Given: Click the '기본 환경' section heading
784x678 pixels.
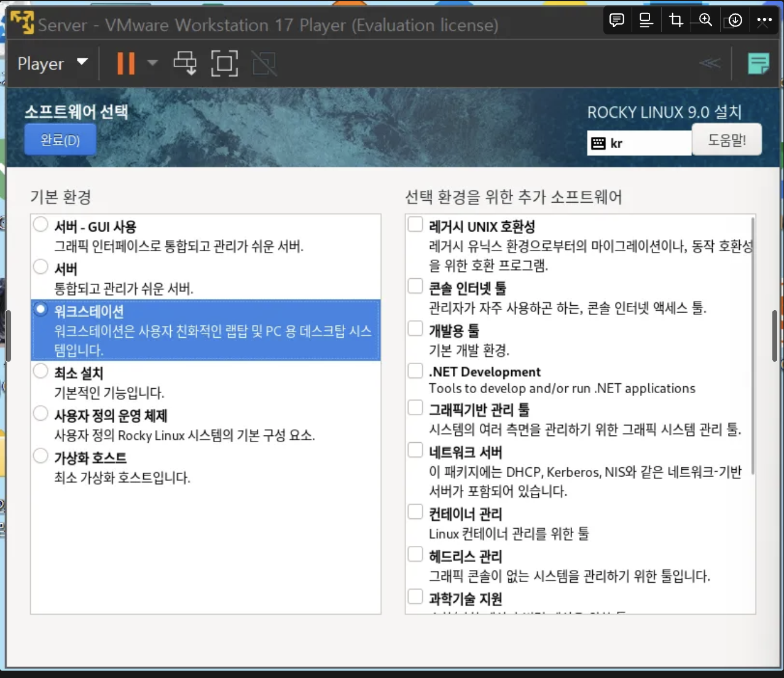Looking at the screenshot, I should 61,197.
